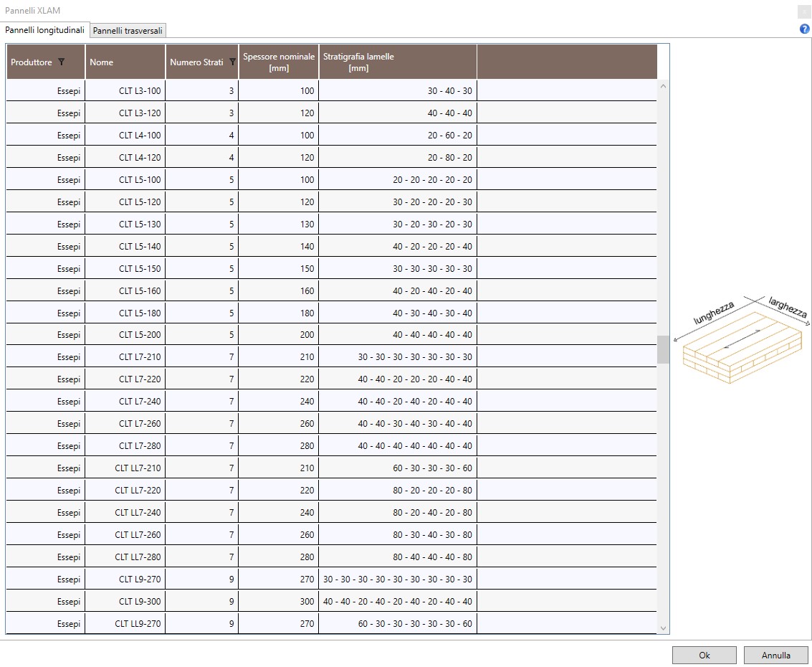Image resolution: width=812 pixels, height=667 pixels.
Task: Click the nine-layer 30 mm stratigraphy cell
Action: pyautogui.click(x=398, y=580)
